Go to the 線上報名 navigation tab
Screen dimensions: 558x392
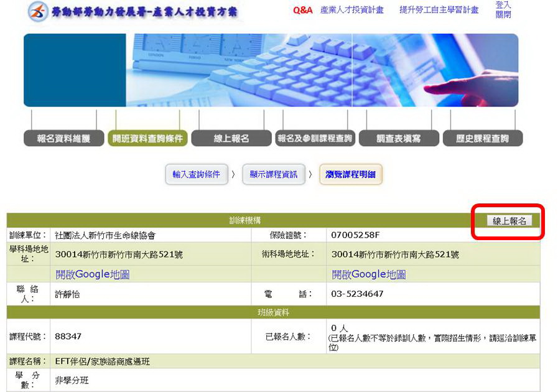[231, 138]
